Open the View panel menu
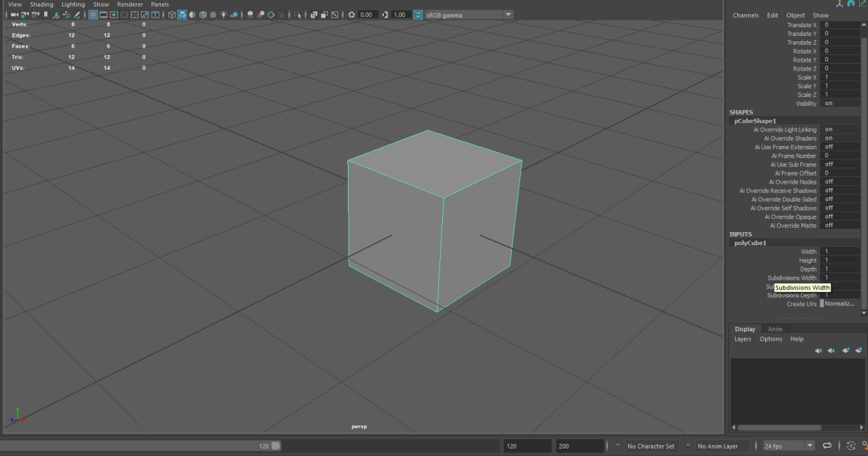The height and width of the screenshot is (456, 868). click(x=14, y=4)
